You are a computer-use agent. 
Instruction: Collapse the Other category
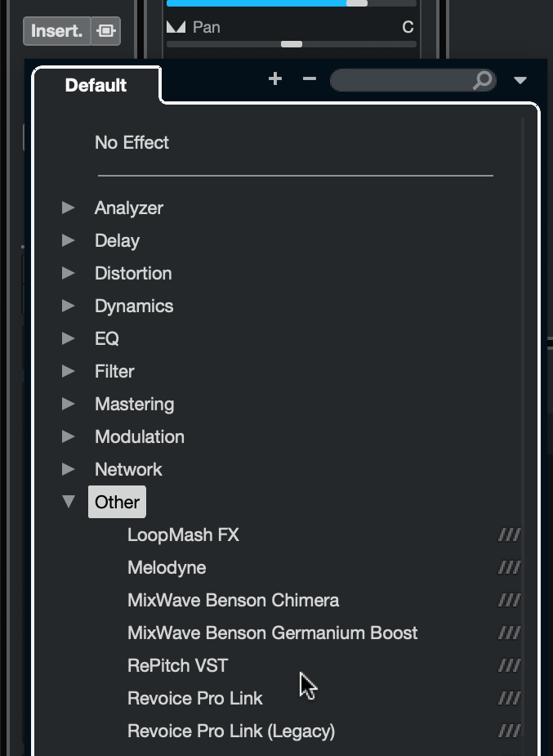[x=69, y=502]
